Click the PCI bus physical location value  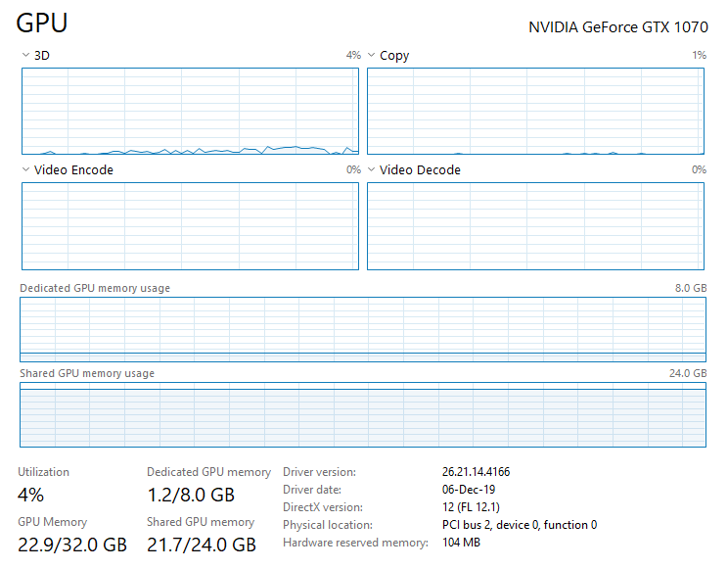[519, 525]
